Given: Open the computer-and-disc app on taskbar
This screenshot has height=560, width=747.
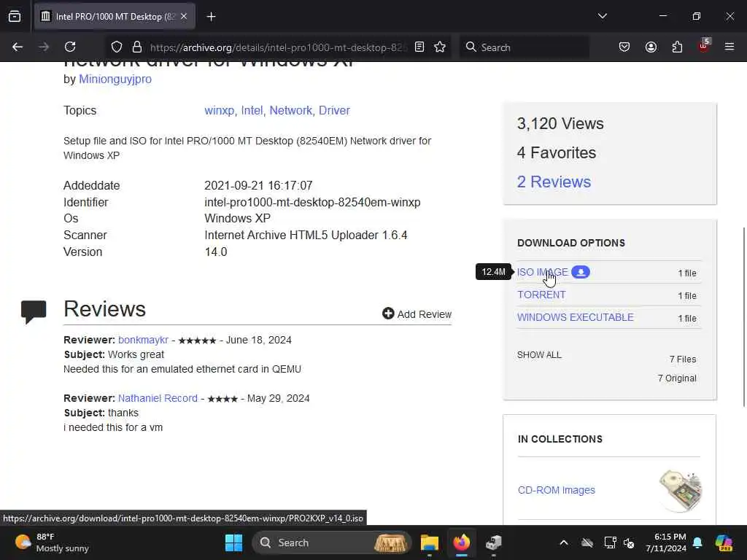Looking at the screenshot, I should tap(494, 542).
